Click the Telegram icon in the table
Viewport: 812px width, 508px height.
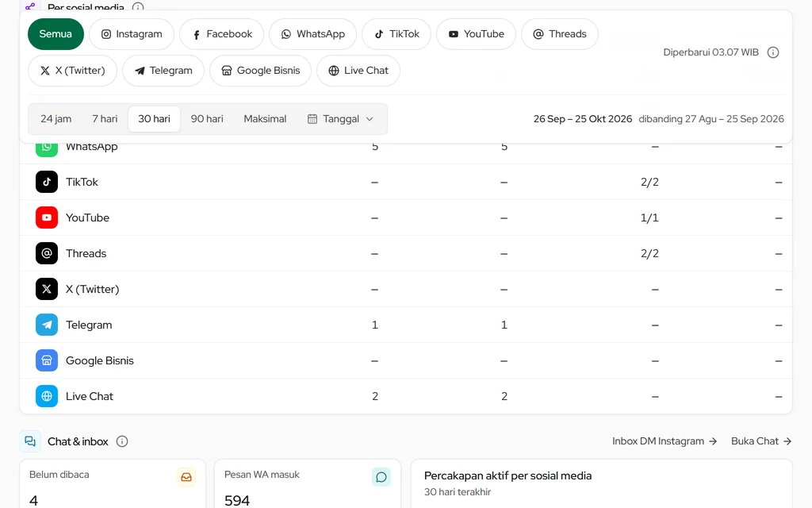(47, 325)
